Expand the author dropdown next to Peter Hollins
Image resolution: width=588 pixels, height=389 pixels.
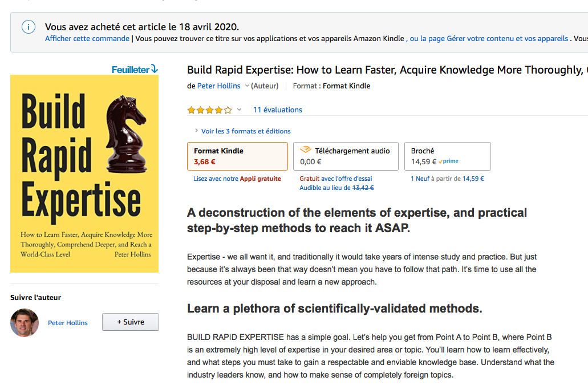(x=247, y=86)
